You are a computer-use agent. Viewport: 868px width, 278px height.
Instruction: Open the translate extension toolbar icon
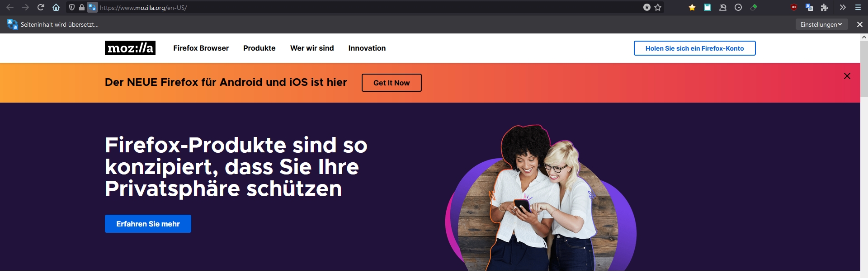809,7
